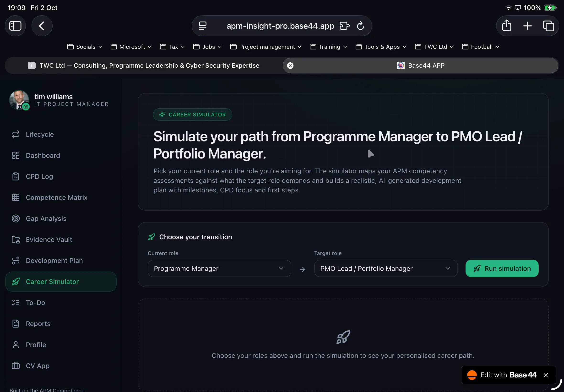Viewport: 564px width, 392px height.
Task: Open the Profile sidebar item
Action: pos(61,345)
